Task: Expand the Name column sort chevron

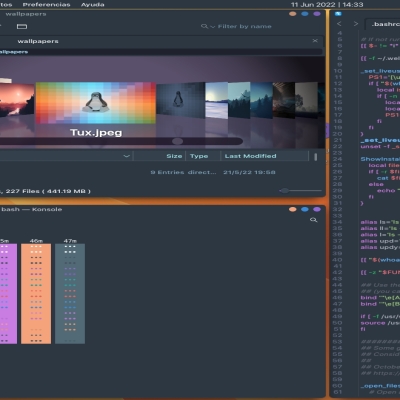Action: (x=126, y=156)
